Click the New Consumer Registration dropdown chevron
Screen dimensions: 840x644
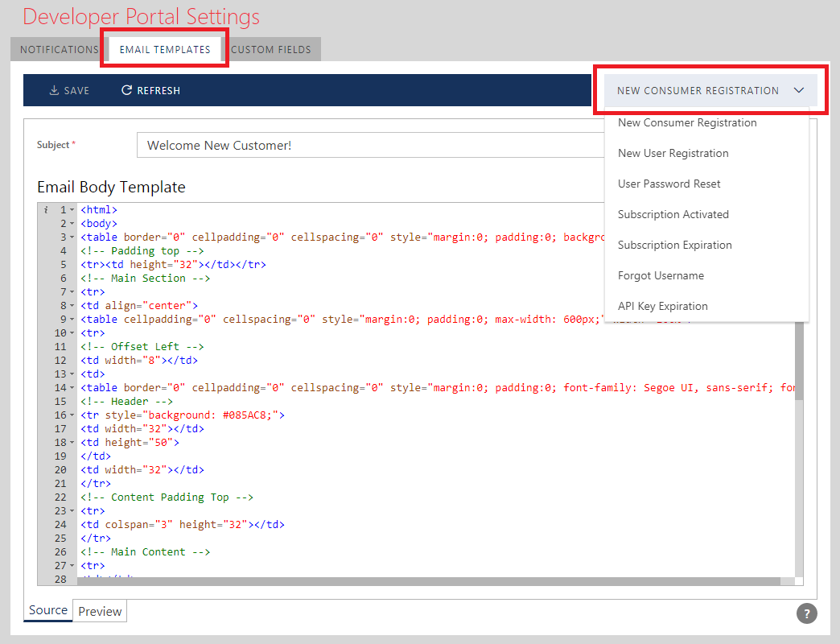pyautogui.click(x=798, y=91)
